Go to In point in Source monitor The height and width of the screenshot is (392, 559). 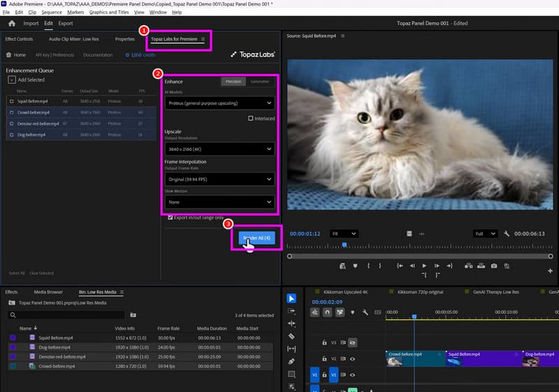[400, 266]
